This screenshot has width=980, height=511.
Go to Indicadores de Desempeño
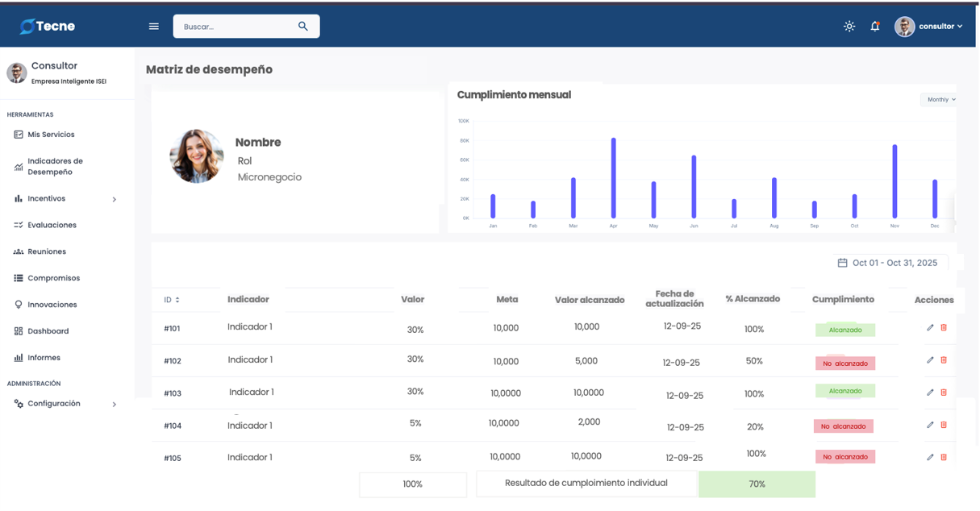pyautogui.click(x=55, y=167)
